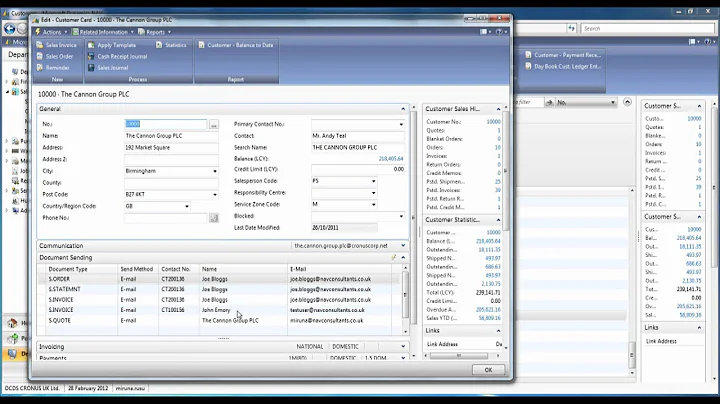This screenshot has width=720, height=404.
Task: Open the Service Zone Code dropdown
Action: [x=373, y=204]
